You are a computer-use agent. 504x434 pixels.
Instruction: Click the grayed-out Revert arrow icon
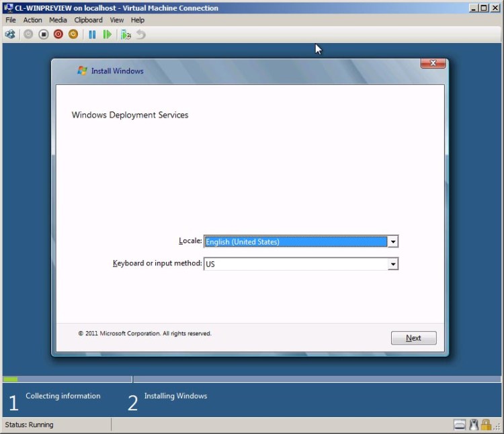point(140,34)
